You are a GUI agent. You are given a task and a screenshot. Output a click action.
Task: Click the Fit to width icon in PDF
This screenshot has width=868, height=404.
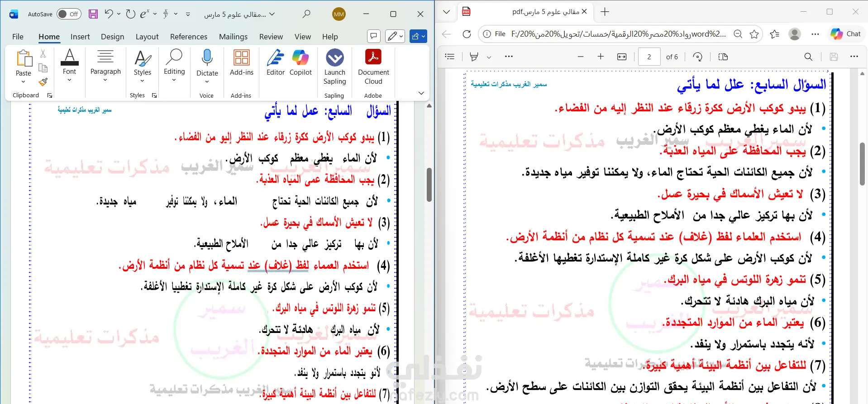[x=622, y=57]
